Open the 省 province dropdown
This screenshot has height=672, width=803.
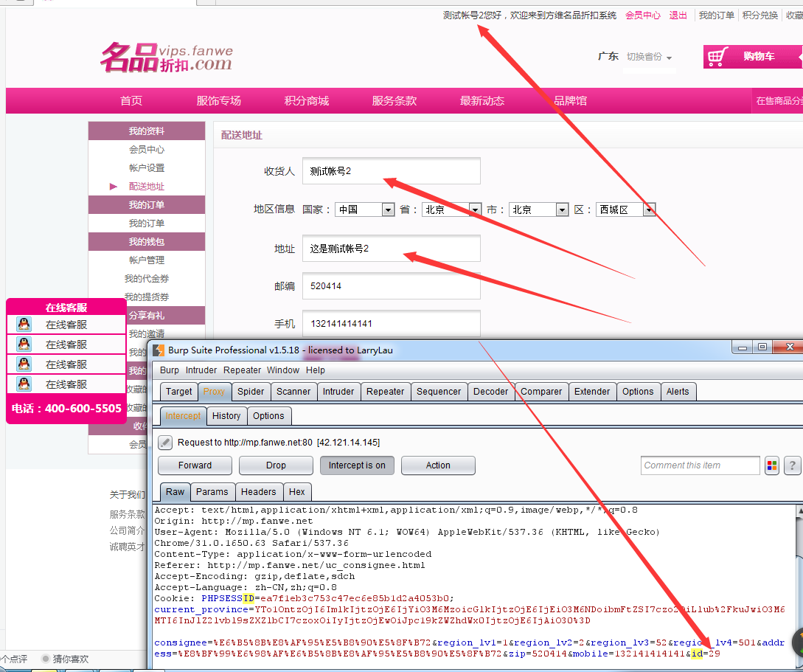tap(452, 209)
